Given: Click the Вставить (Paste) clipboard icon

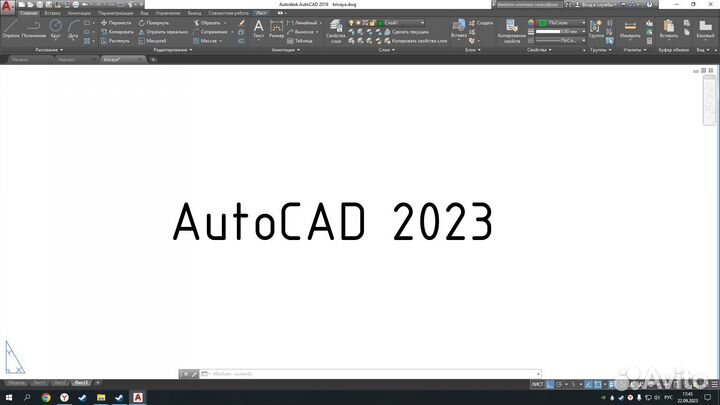Looking at the screenshot, I should point(669,28).
